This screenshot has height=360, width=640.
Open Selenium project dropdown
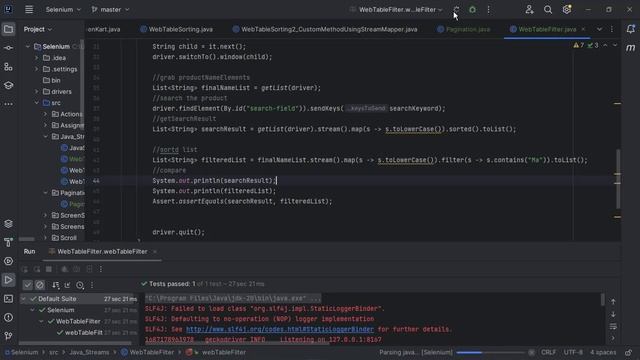coord(63,9)
